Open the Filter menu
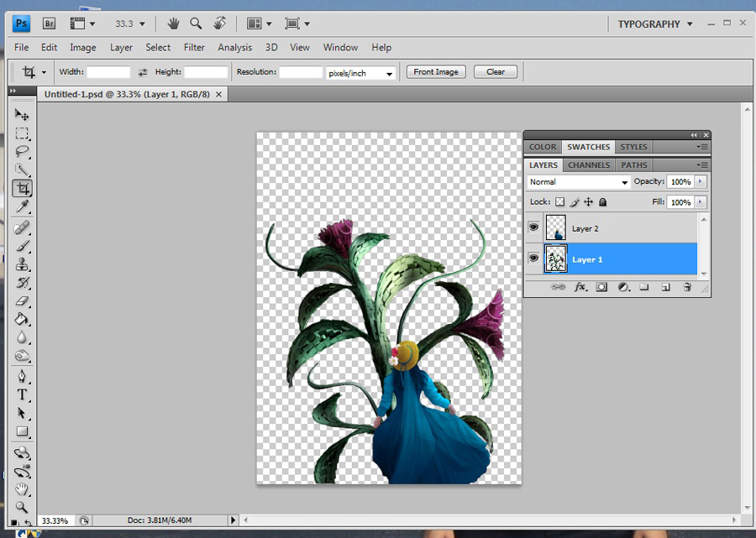756x538 pixels. [194, 47]
